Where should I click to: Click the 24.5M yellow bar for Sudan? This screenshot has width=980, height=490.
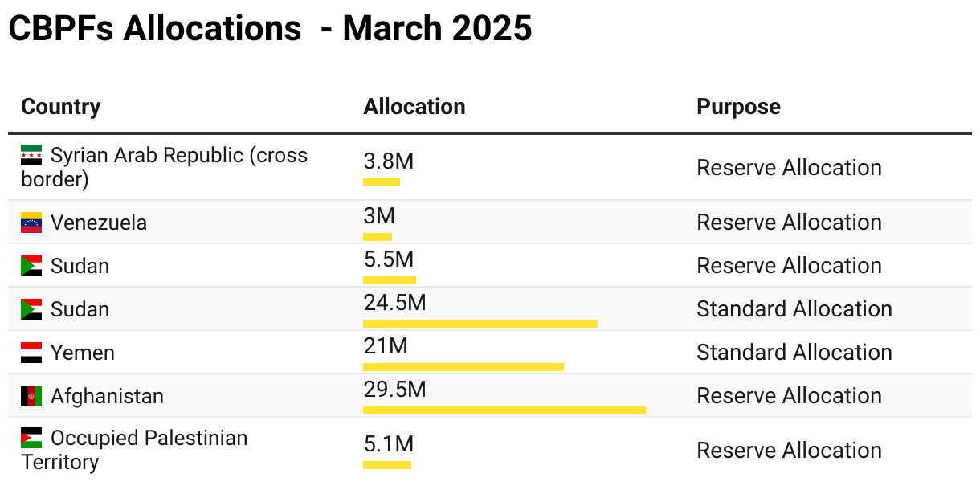click(480, 324)
